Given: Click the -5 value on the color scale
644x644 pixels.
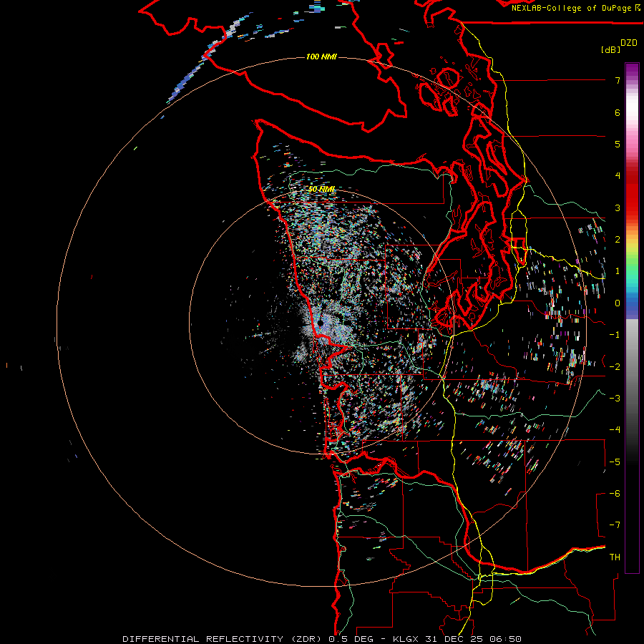Looking at the screenshot, I should [x=615, y=462].
